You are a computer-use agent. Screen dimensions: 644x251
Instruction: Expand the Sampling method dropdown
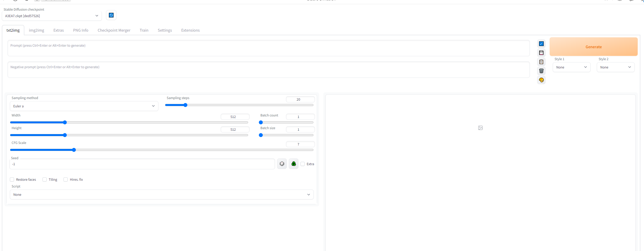(84, 106)
